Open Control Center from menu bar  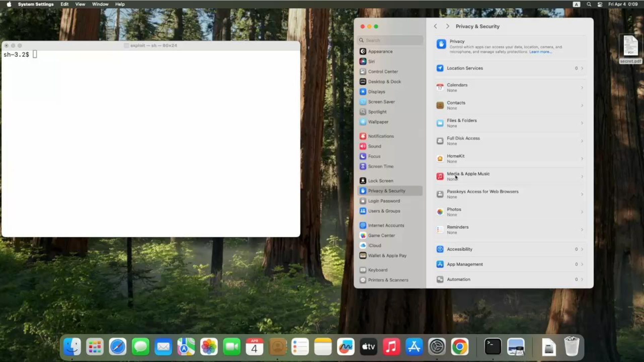600,4
